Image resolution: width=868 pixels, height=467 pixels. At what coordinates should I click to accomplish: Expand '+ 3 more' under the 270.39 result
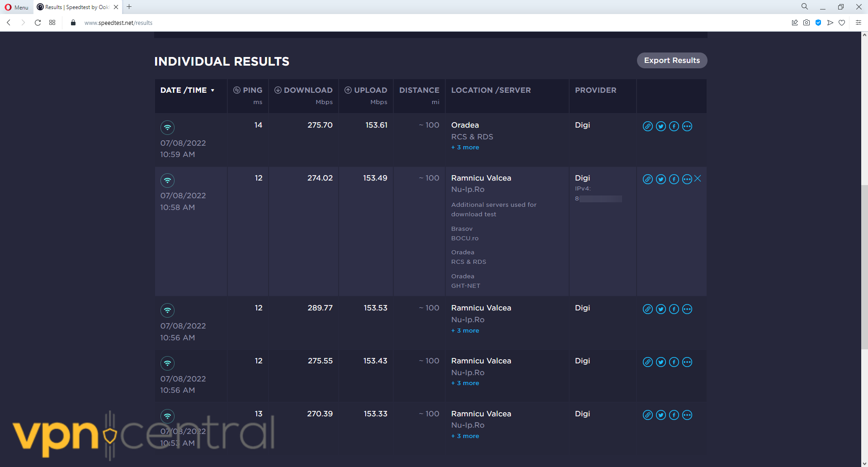pos(465,436)
